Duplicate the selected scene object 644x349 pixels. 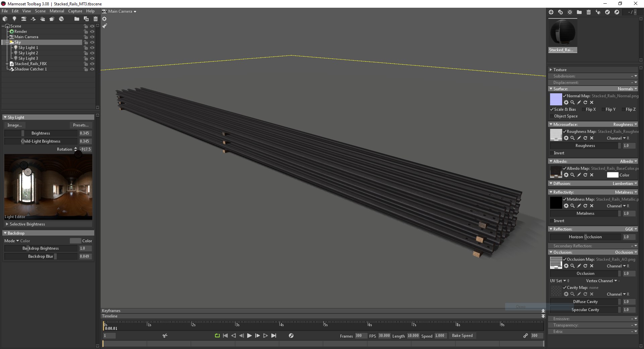[86, 19]
